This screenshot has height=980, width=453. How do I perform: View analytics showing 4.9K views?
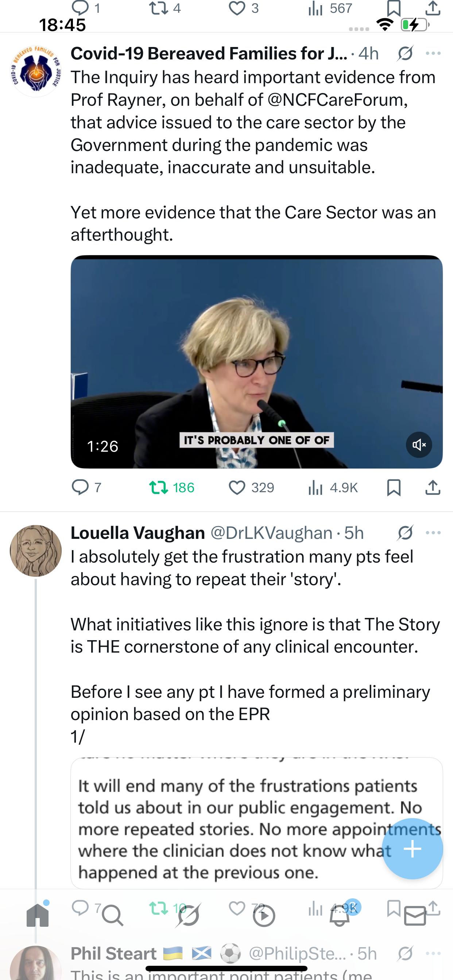point(333,487)
